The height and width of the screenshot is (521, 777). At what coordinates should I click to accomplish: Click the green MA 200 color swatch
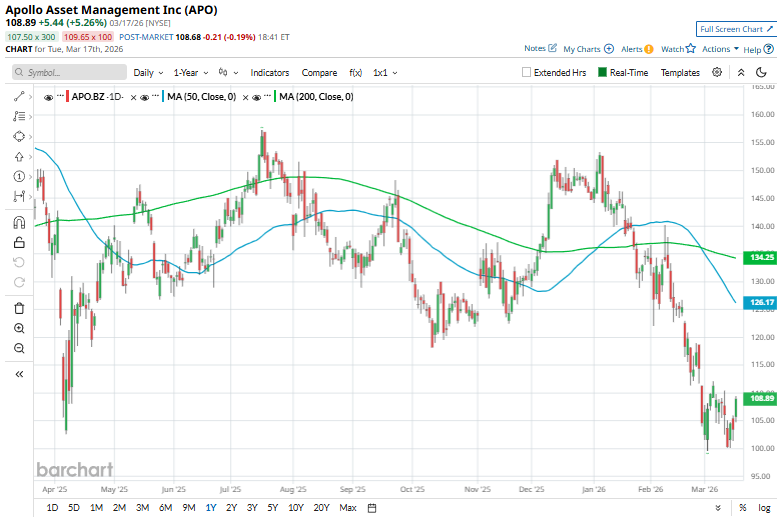[x=276, y=97]
